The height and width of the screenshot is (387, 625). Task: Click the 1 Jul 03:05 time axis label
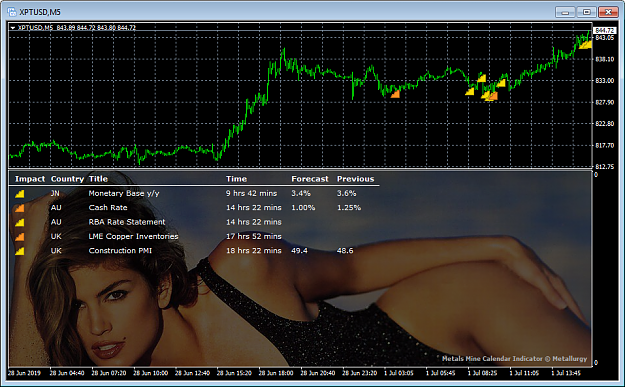pyautogui.click(x=399, y=373)
